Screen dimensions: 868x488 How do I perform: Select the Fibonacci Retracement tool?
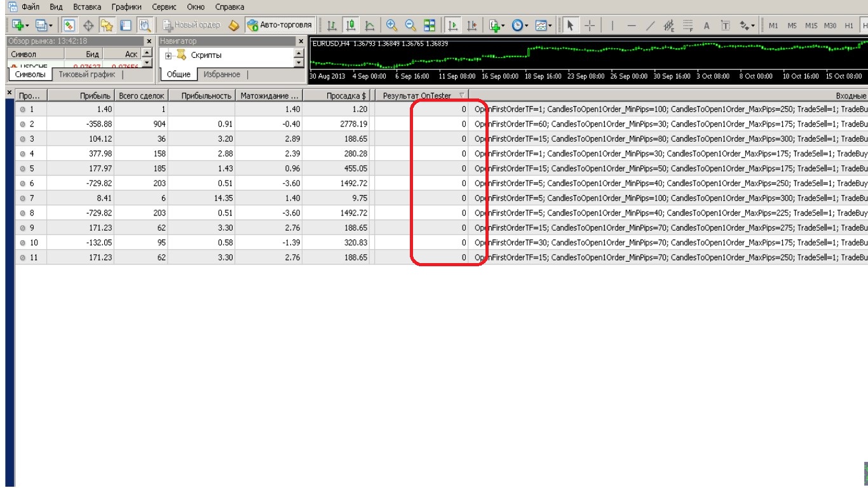(688, 25)
